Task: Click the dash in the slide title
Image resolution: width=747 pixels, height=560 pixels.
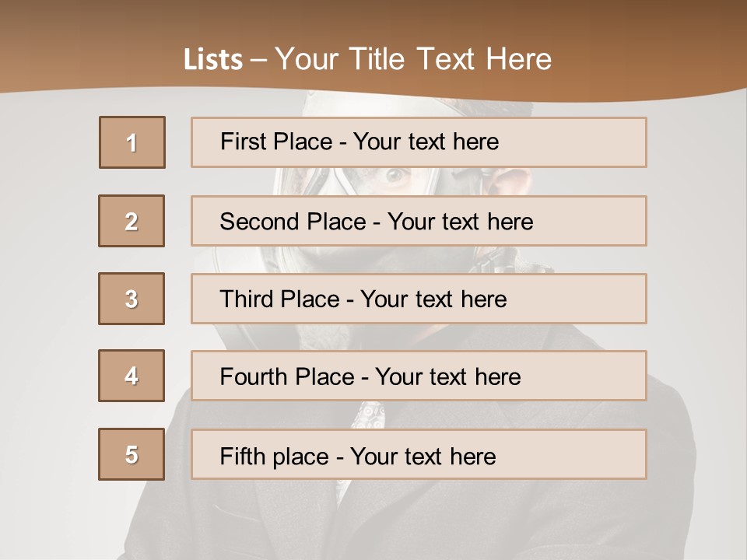Action: tap(258, 60)
